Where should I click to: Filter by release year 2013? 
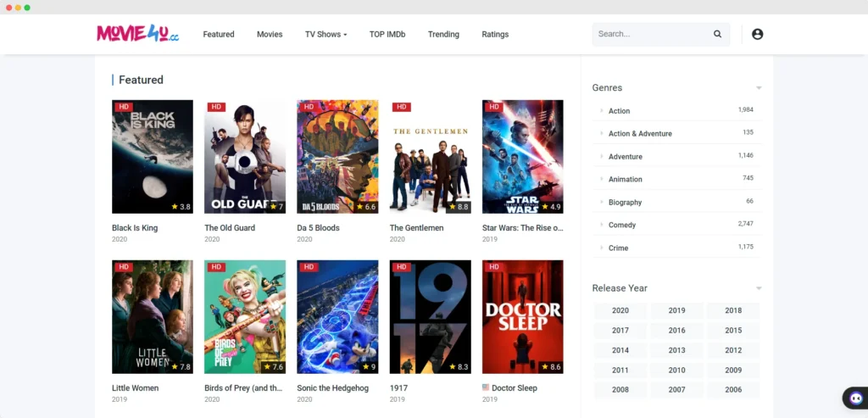[676, 350]
